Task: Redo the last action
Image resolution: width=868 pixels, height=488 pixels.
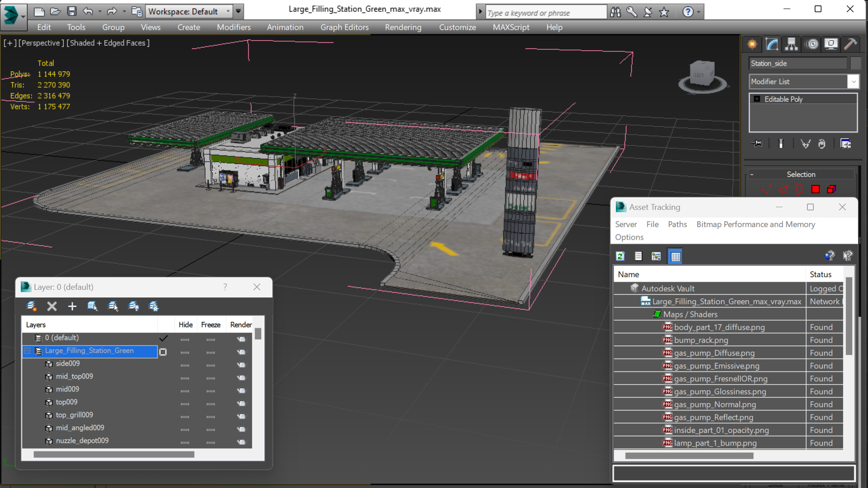Action: [x=112, y=11]
